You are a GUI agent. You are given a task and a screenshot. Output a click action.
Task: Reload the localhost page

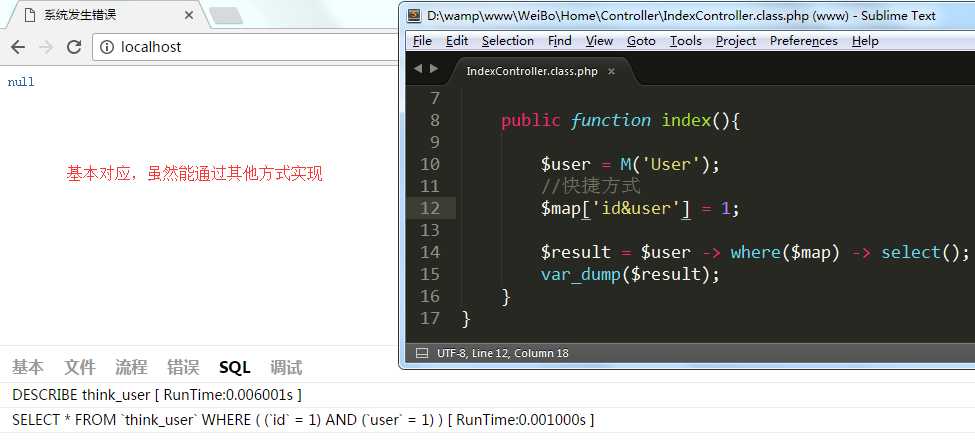click(x=74, y=47)
